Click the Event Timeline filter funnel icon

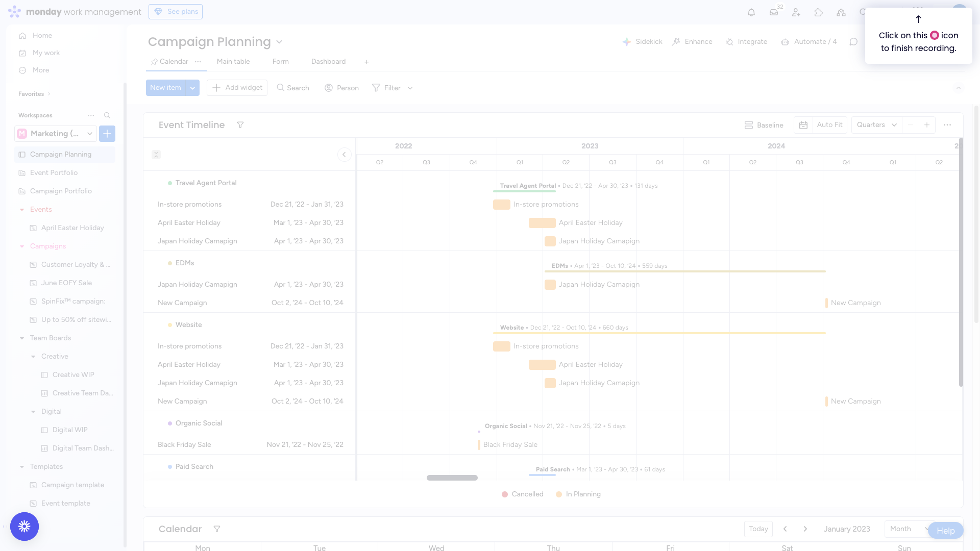pos(240,125)
